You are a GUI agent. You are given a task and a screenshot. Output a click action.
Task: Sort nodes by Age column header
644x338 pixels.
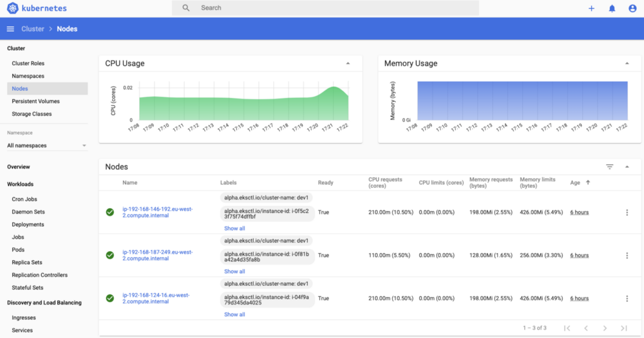(576, 183)
